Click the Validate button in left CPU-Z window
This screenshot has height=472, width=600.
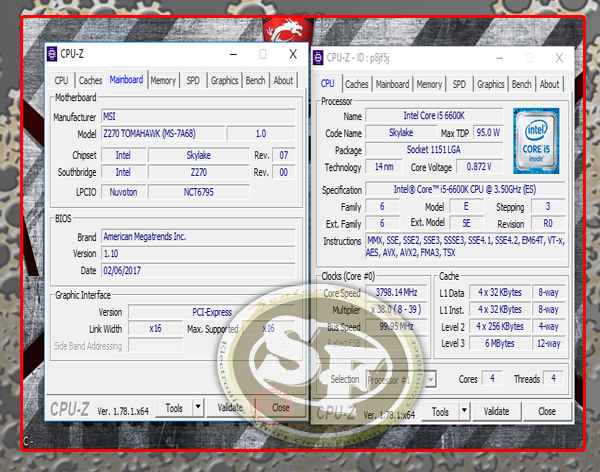click(230, 408)
